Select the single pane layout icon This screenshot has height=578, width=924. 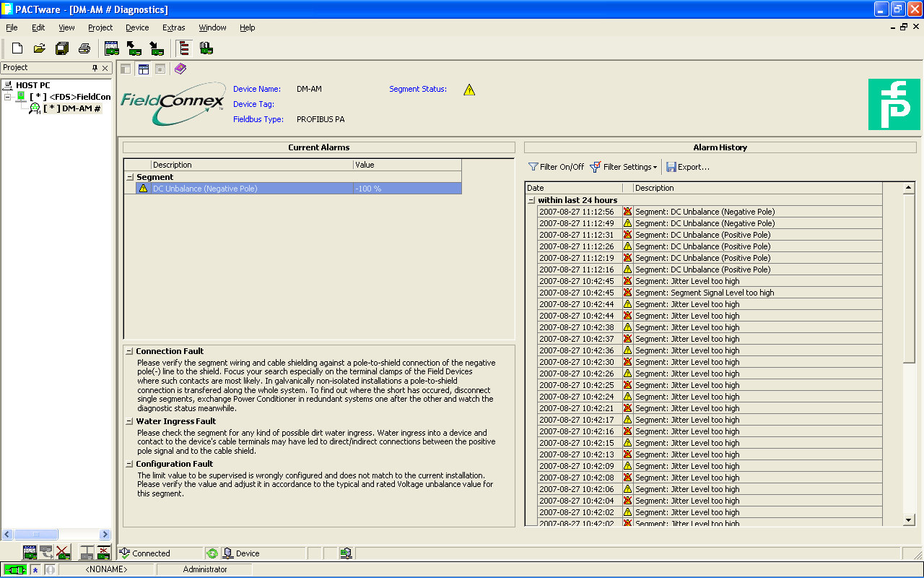click(x=126, y=69)
